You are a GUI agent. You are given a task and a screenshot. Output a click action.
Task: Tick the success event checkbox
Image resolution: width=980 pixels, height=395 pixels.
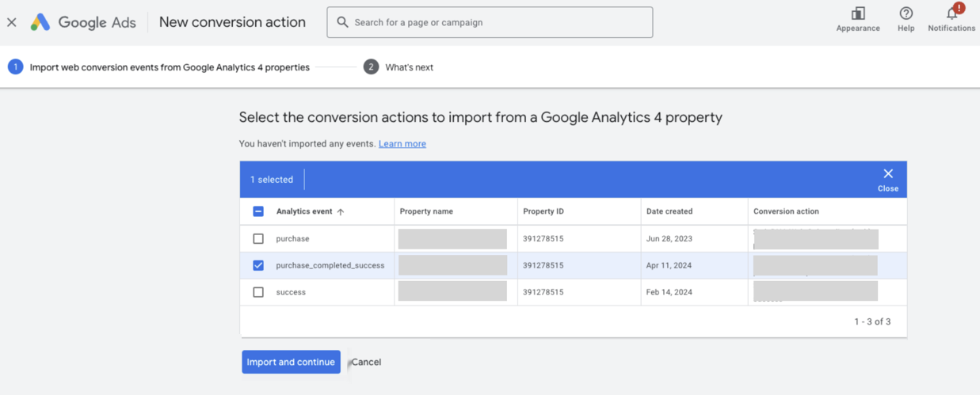click(258, 292)
